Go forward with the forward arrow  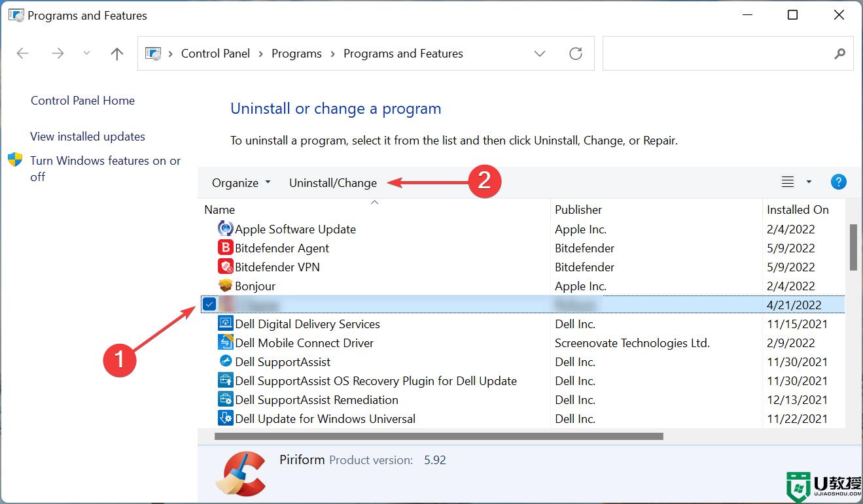(x=58, y=54)
